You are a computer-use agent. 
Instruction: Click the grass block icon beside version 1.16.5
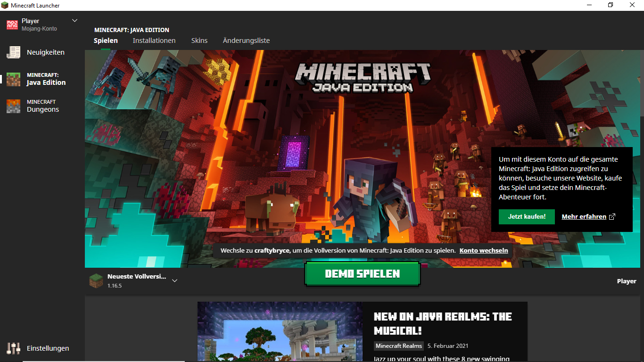click(96, 281)
